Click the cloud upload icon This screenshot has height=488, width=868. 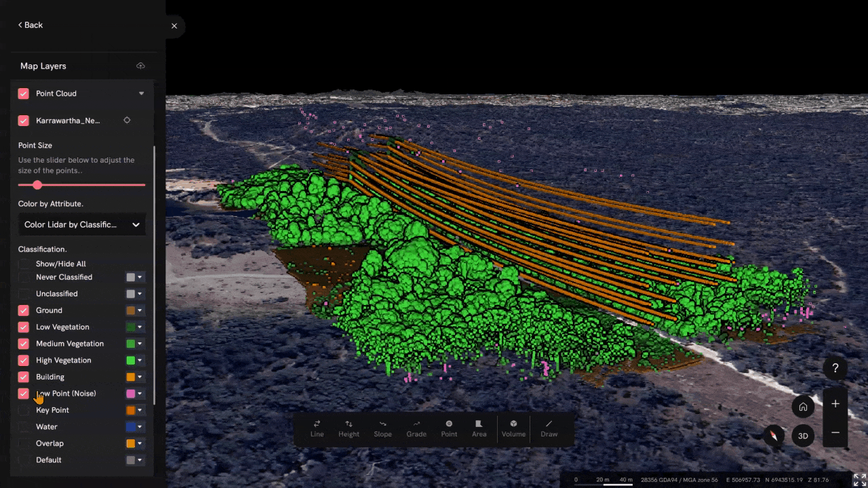[x=141, y=66]
